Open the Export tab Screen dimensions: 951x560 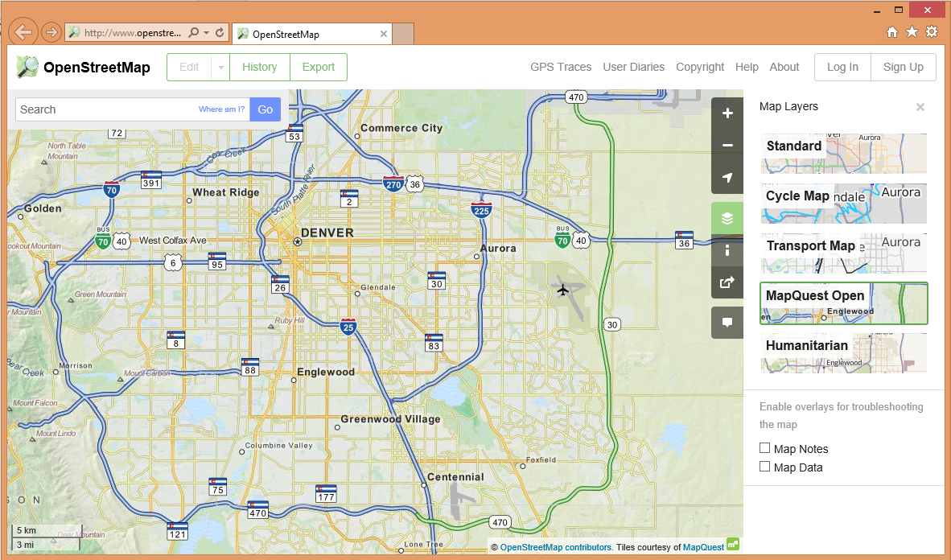(319, 68)
